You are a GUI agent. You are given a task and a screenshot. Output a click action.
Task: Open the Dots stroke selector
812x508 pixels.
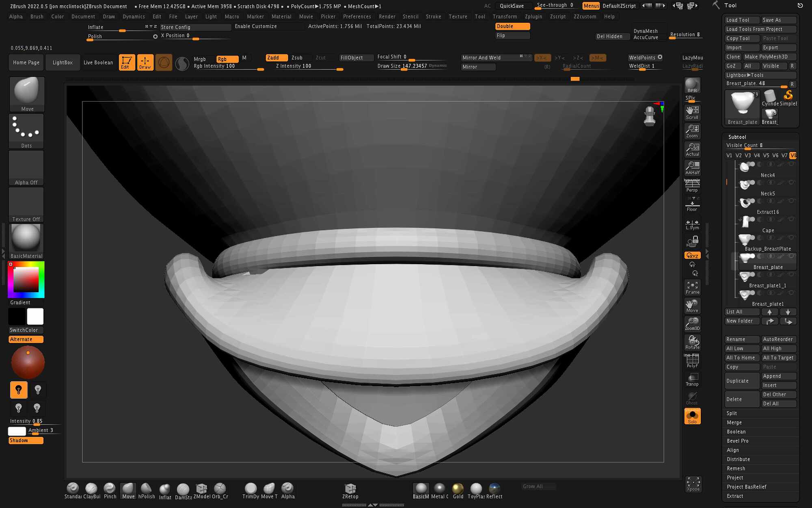[x=26, y=129]
